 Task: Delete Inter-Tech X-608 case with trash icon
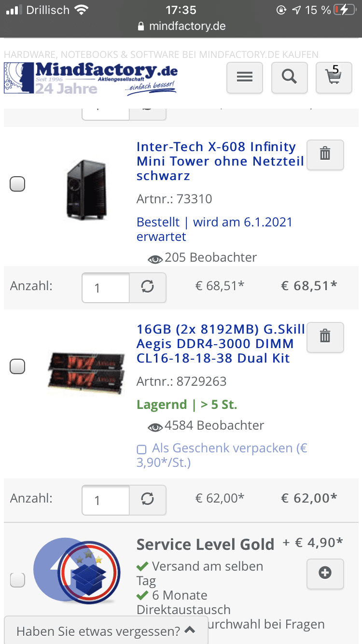(x=325, y=154)
